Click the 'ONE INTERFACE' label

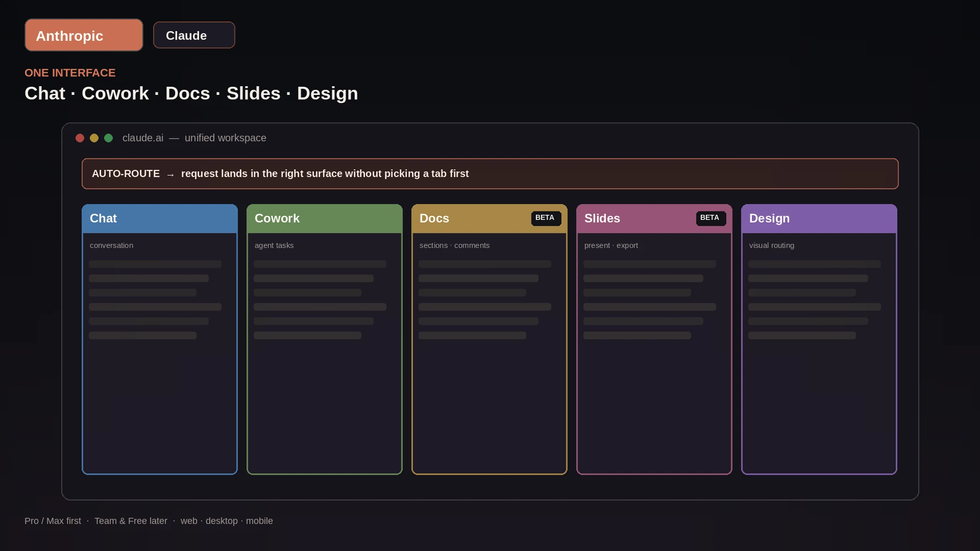(x=70, y=73)
